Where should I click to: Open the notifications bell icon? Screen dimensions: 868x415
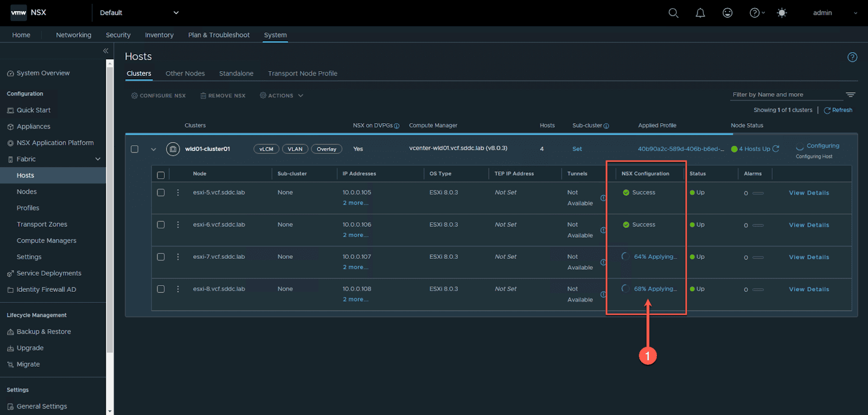click(700, 13)
